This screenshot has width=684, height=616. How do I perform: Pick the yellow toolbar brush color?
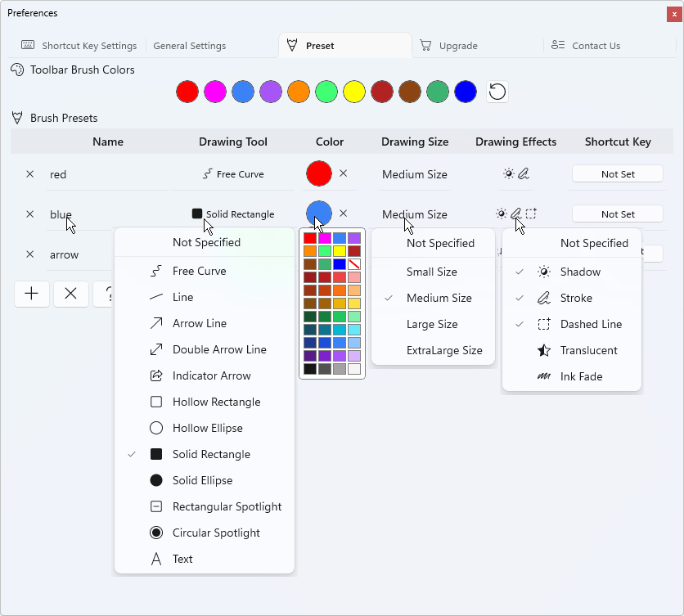(354, 92)
